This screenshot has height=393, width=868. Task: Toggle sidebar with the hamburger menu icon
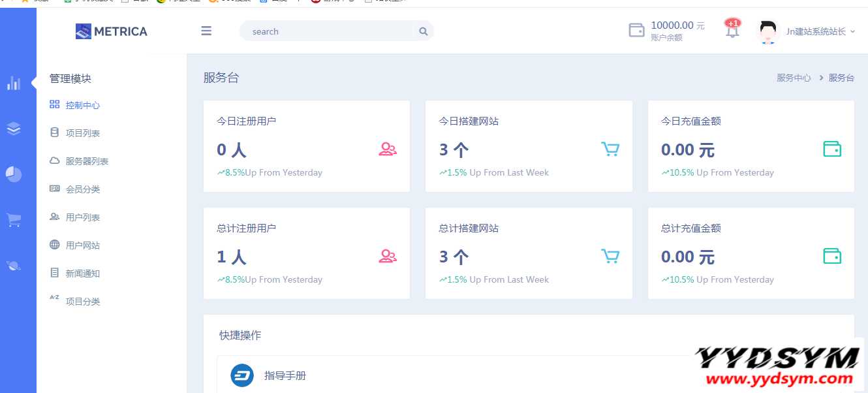[x=206, y=31]
